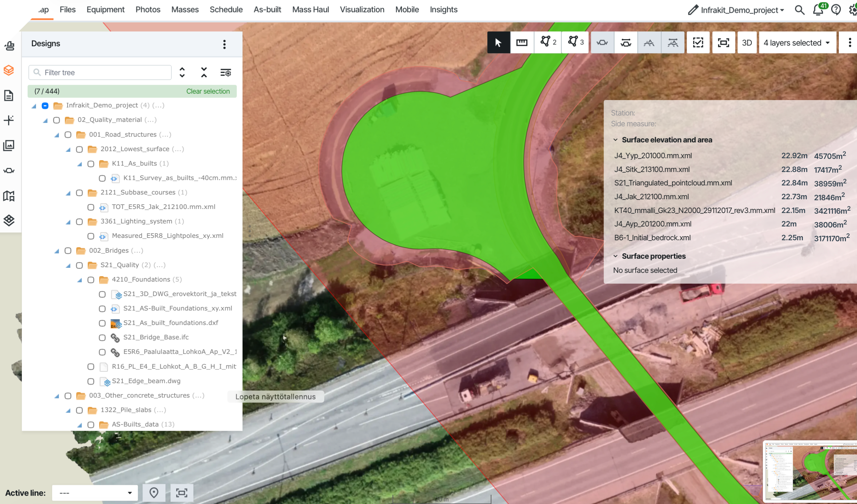Image resolution: width=857 pixels, height=504 pixels.
Task: Open the 4 layers selected dropdown
Action: 797,43
